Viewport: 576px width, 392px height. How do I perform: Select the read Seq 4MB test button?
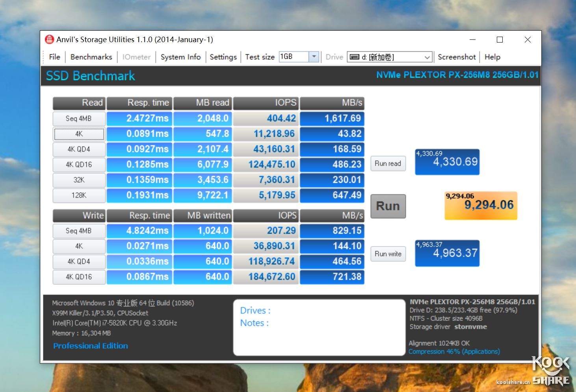point(79,119)
